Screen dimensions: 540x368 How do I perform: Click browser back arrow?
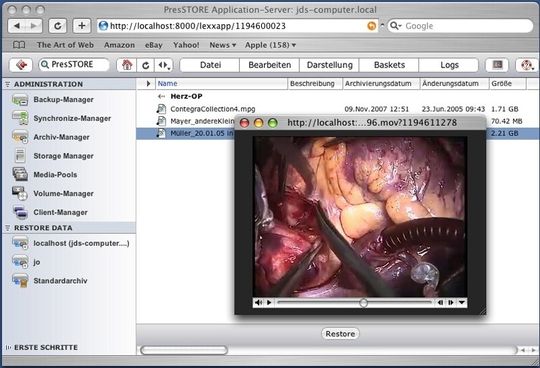coord(17,26)
